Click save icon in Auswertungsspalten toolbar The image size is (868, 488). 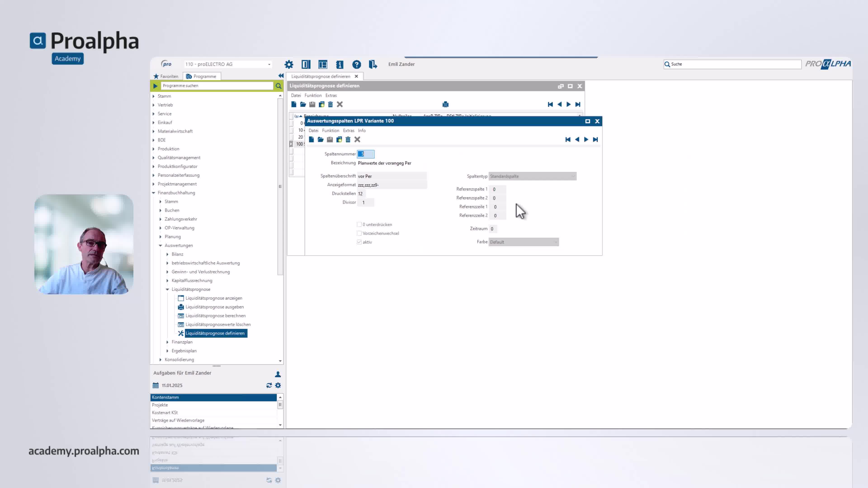(x=330, y=139)
